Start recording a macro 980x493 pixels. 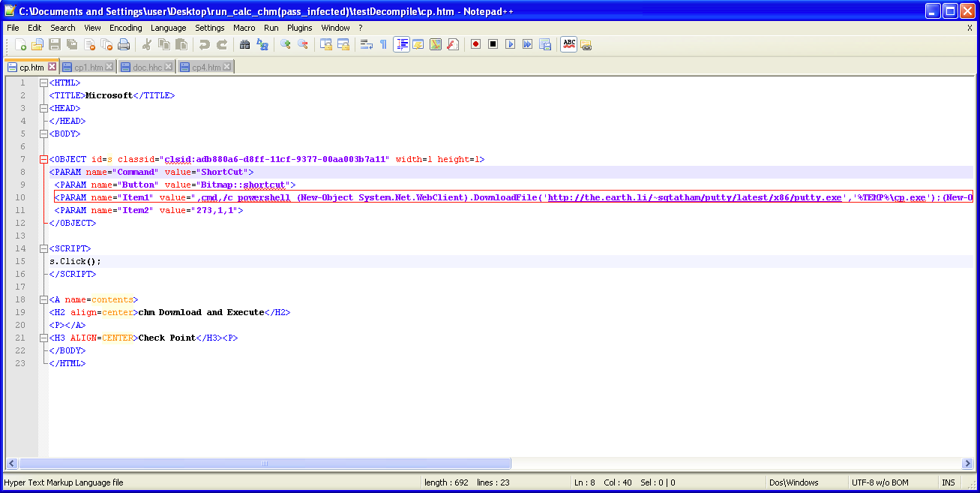point(476,44)
